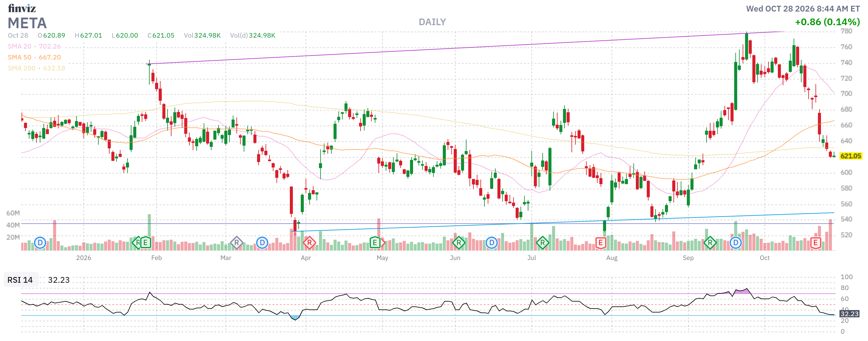The height and width of the screenshot is (341, 868).
Task: Click the low price 620.00
Action: point(127,35)
